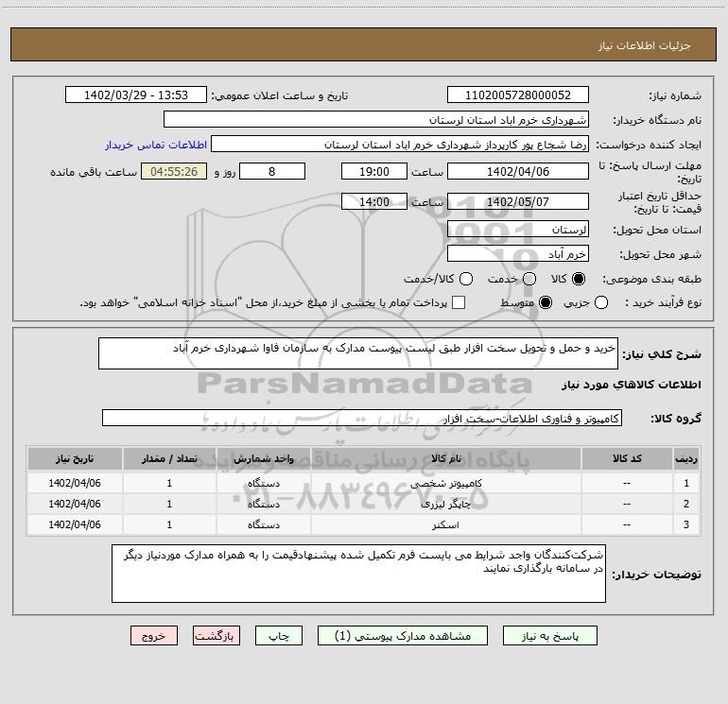Tick the اسناد خزانه اسلامی payment checkbox

tap(459, 302)
